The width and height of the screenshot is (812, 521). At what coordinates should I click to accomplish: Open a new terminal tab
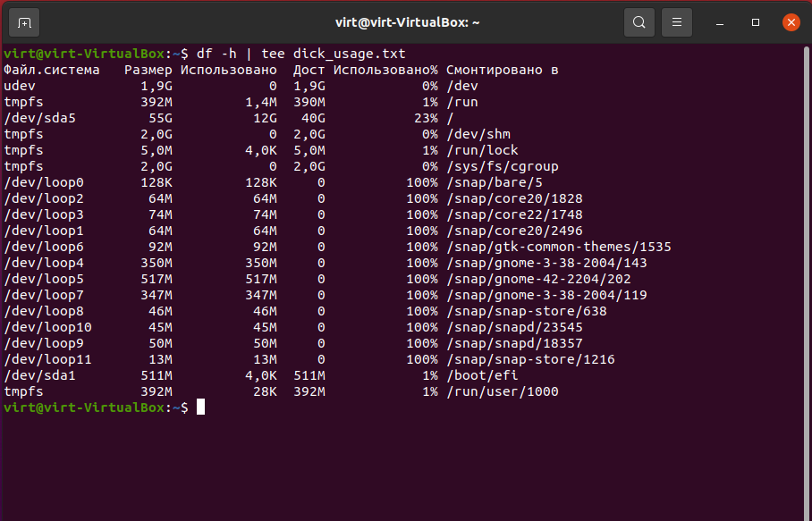24,22
